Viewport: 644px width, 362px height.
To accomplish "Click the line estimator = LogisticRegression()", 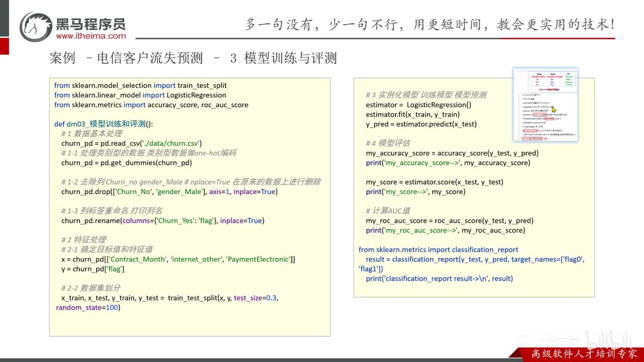I will click(419, 105).
